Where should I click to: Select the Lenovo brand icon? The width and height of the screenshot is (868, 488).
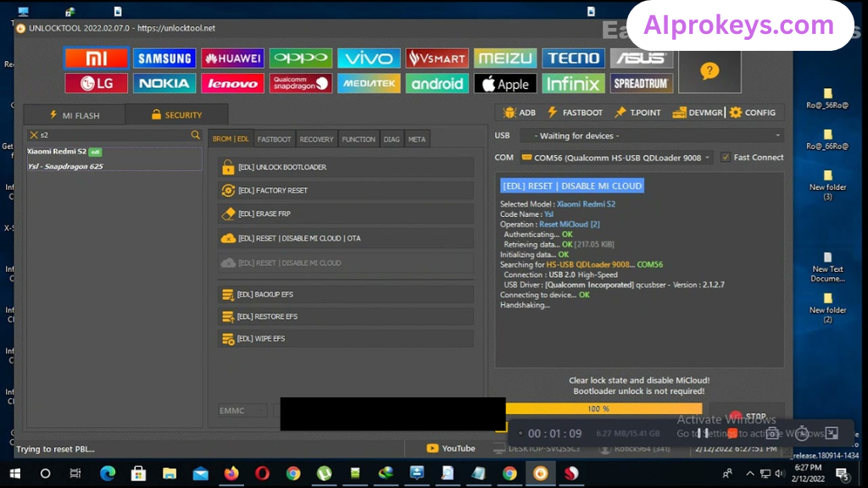click(232, 84)
